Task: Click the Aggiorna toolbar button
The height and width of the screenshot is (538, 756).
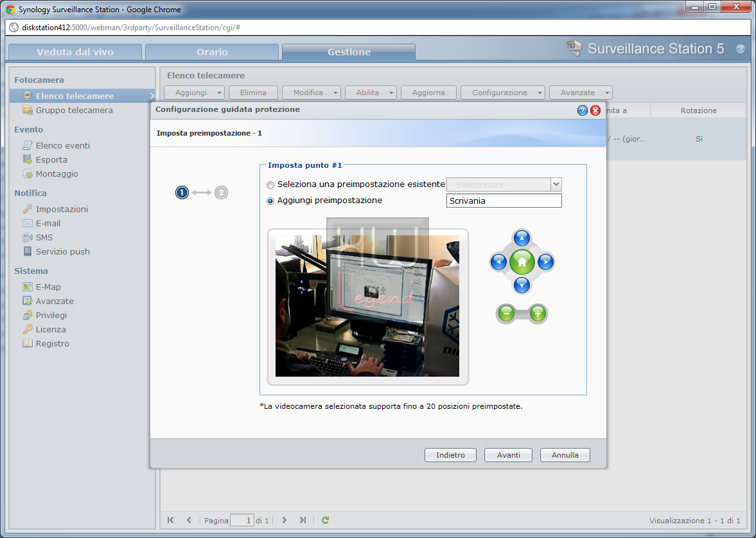Action: pos(428,93)
